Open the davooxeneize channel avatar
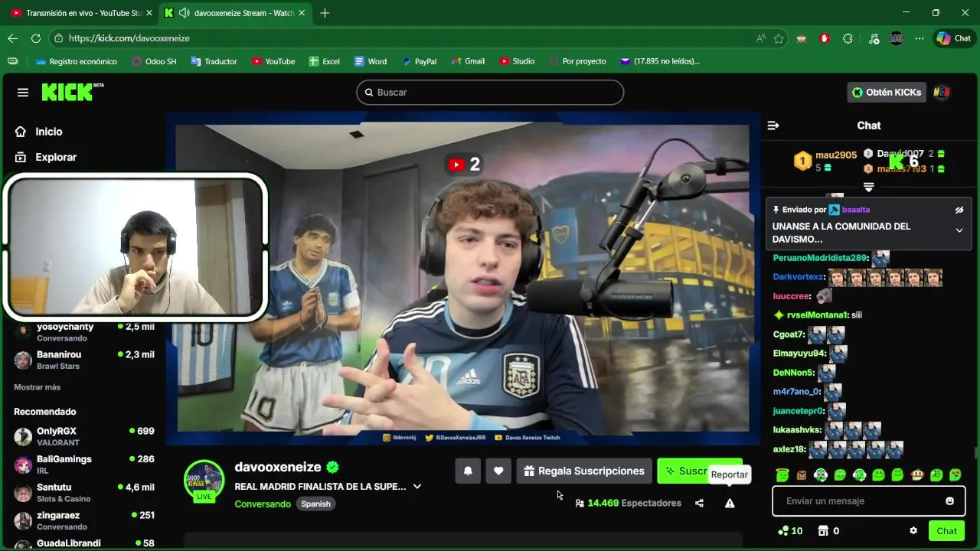The height and width of the screenshot is (551, 980). point(204,479)
